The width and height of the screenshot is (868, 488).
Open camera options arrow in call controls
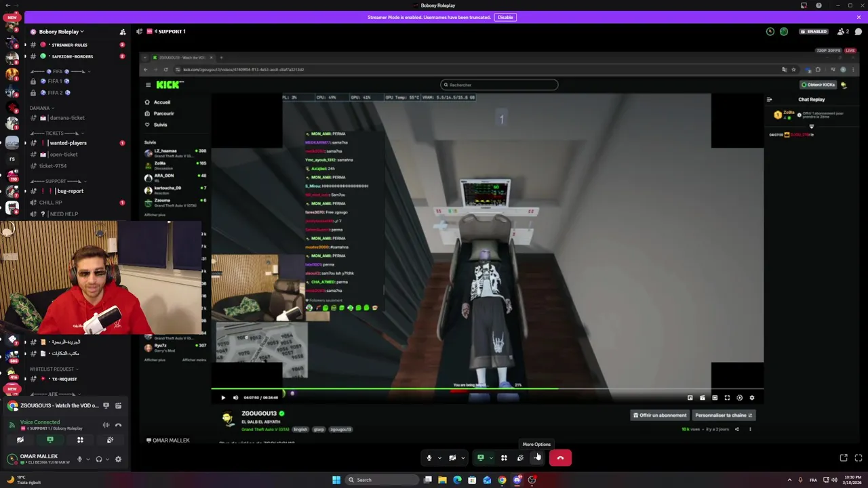click(462, 458)
